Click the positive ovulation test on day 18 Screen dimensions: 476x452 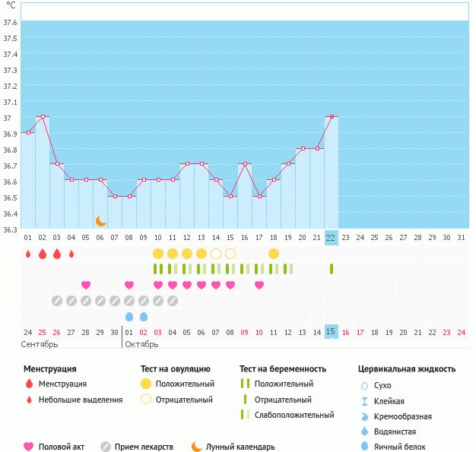coord(274,254)
